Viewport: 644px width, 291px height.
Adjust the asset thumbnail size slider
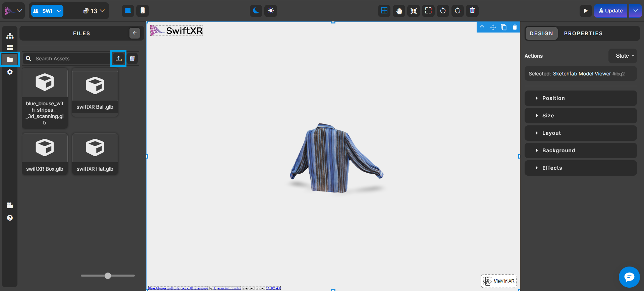coord(108,276)
